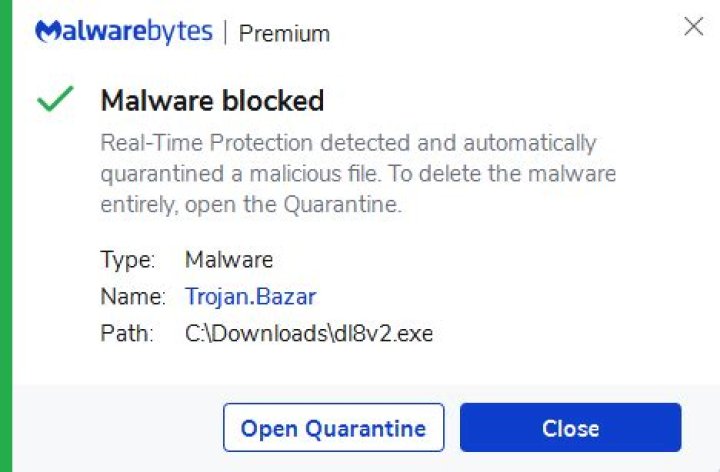Click the separator between logo and Premium
Viewport: 720px width, 472px height.
click(x=225, y=32)
